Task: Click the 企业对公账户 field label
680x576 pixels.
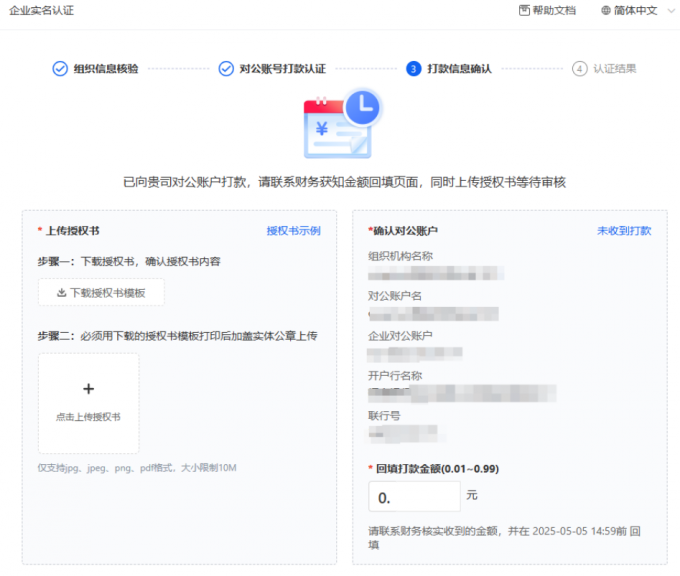Action: 400,336
